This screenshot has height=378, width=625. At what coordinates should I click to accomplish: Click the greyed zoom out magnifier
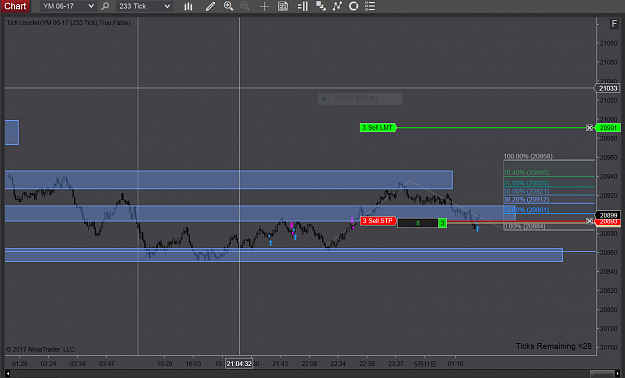(245, 6)
